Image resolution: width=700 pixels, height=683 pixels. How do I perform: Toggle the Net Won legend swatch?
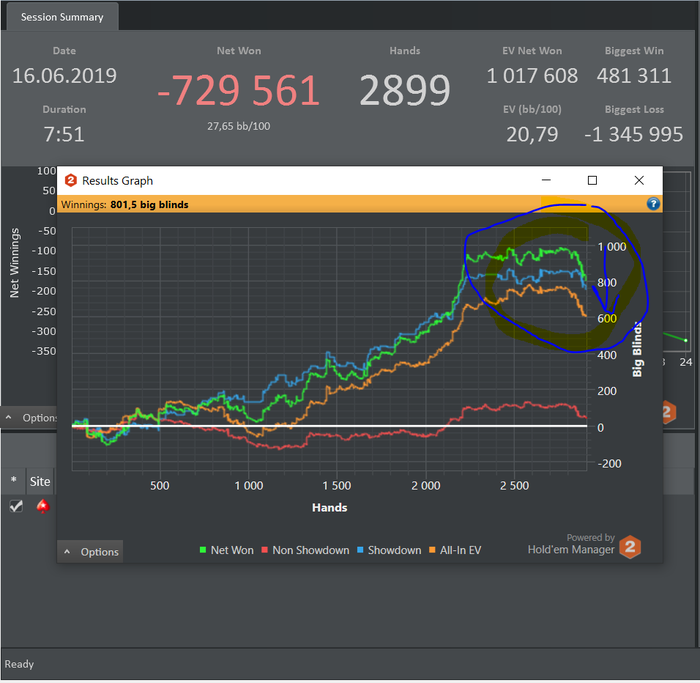[203, 550]
